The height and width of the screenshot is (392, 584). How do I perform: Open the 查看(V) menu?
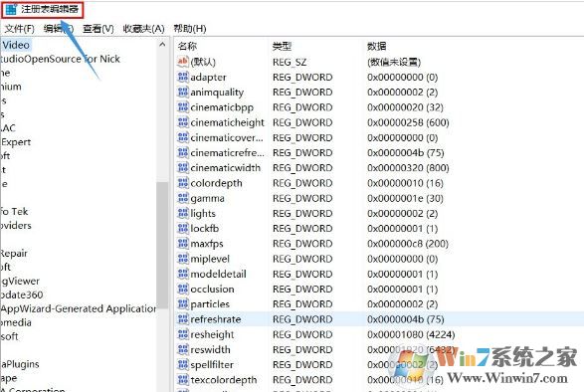[x=97, y=29]
